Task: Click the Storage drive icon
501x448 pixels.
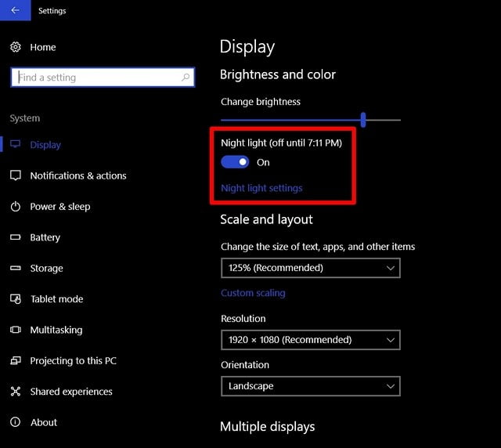Action: coord(16,269)
